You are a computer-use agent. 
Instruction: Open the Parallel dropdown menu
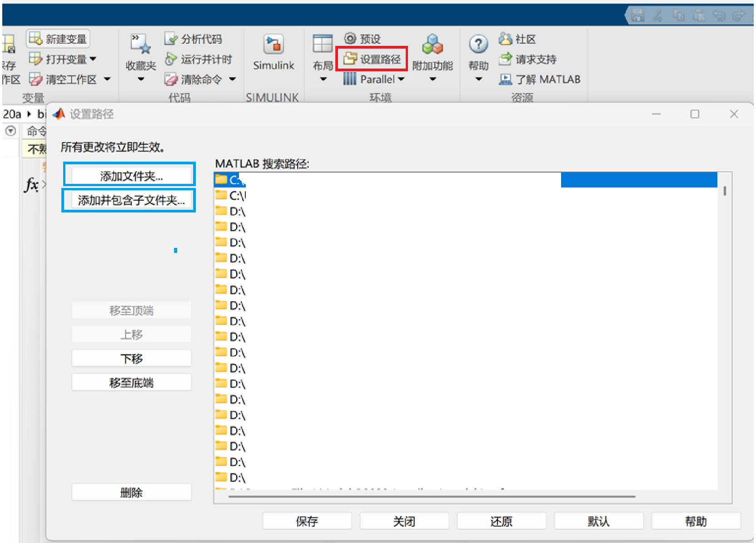coord(373,79)
